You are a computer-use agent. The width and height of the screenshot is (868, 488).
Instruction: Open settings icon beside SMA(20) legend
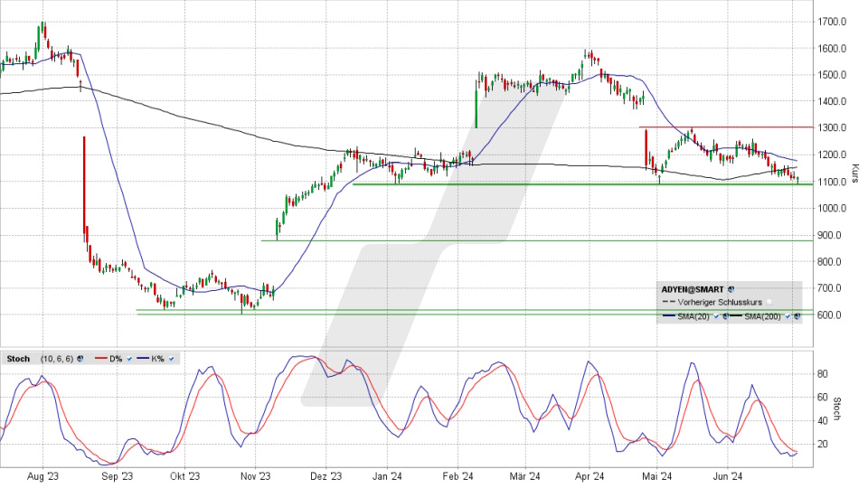coord(726,316)
